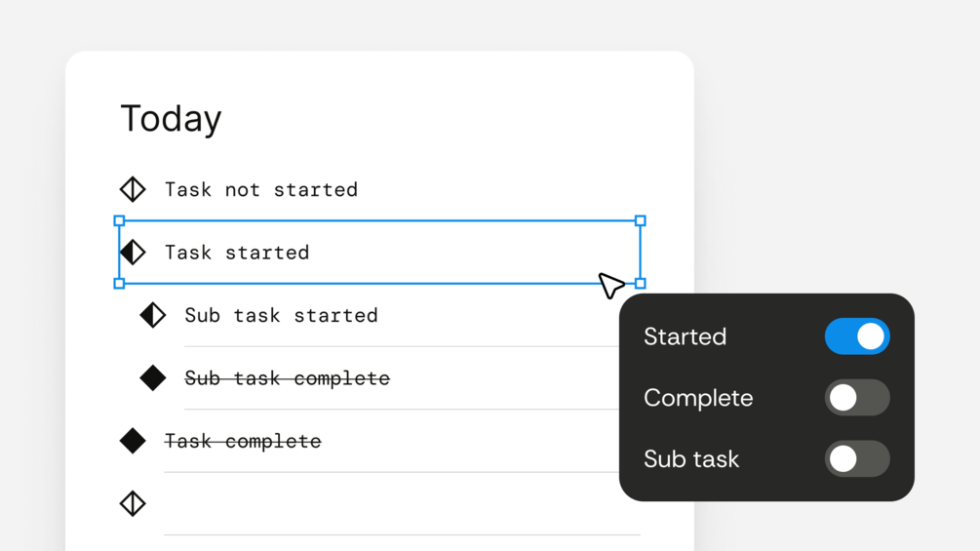
Task: Click the half-filled diamond beside Sub task started
Action: tap(153, 315)
